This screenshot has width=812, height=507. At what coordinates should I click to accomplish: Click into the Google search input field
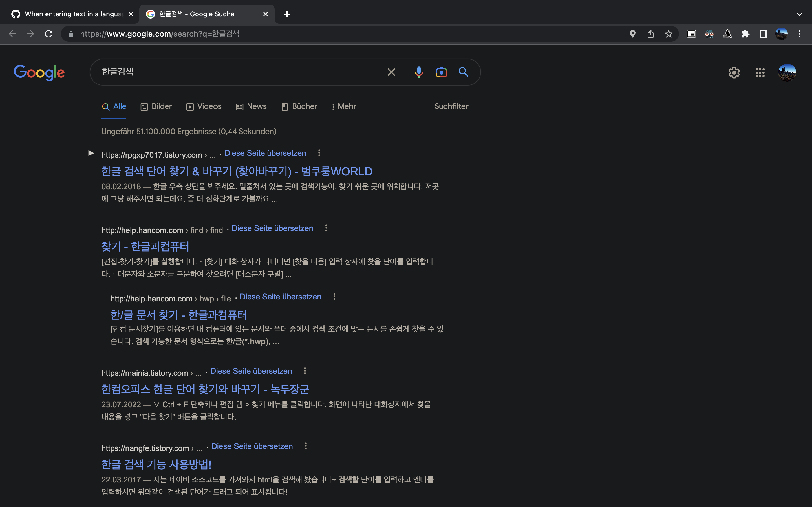235,72
